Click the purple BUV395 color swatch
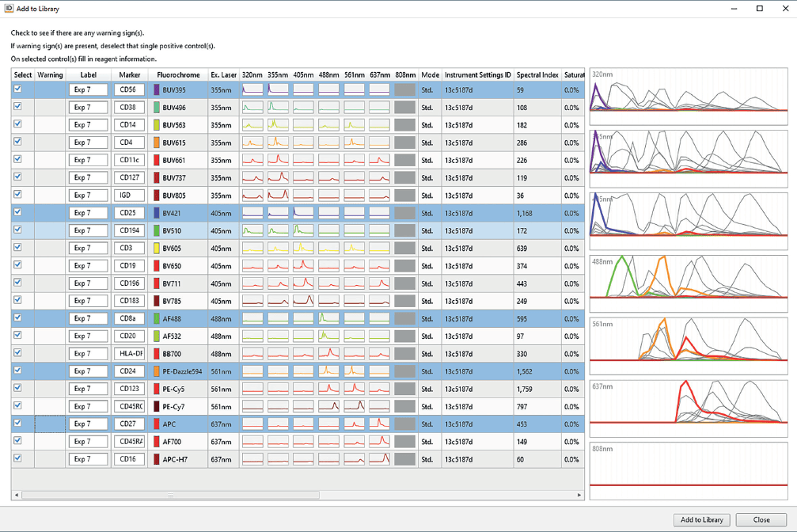Image resolution: width=797 pixels, height=532 pixels. (x=157, y=90)
